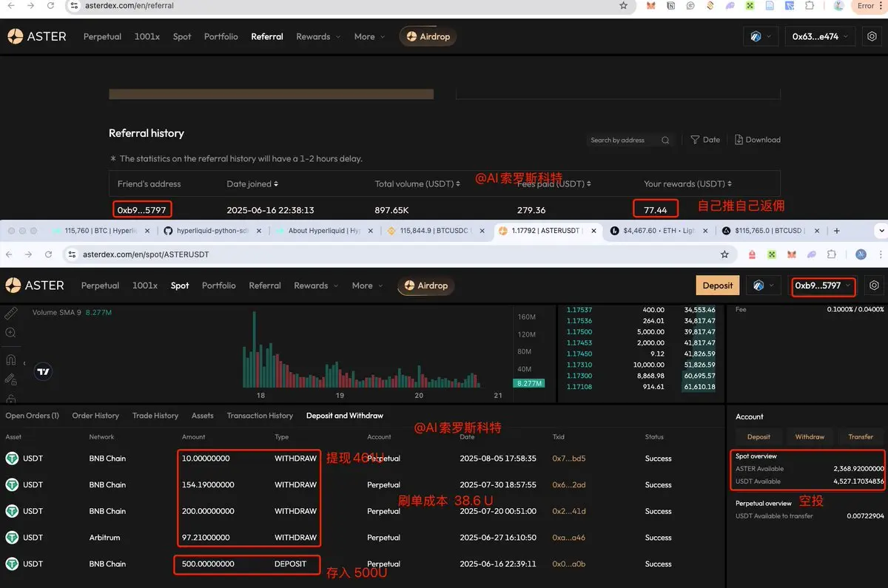The width and height of the screenshot is (888, 588).
Task: Click the TradingView logo on the chart
Action: [44, 372]
